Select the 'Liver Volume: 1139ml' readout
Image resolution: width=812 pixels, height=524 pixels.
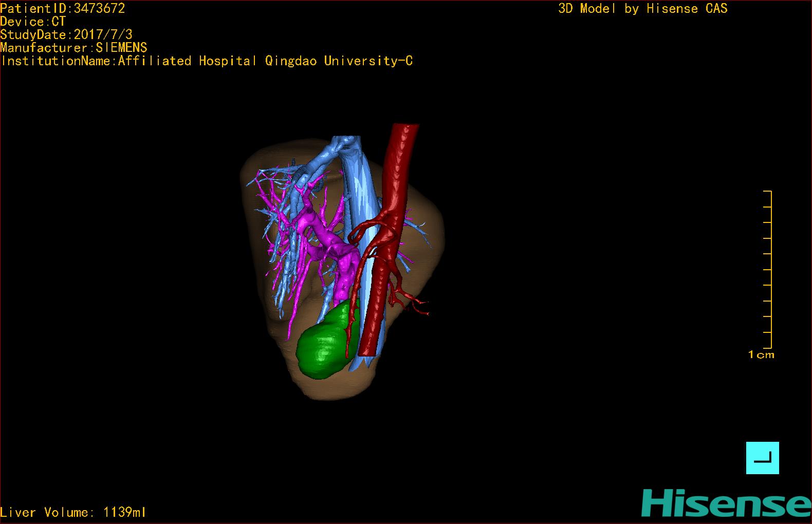73,512
